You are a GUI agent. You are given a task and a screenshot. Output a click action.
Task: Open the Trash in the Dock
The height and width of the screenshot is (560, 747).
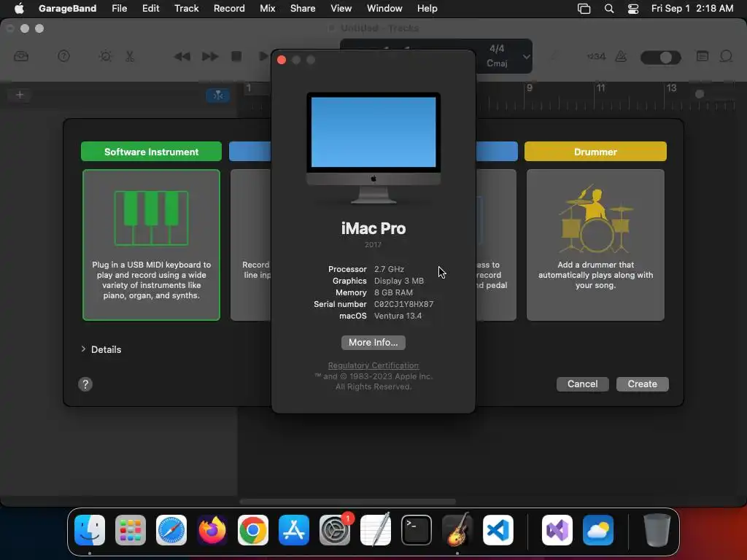[x=657, y=530]
